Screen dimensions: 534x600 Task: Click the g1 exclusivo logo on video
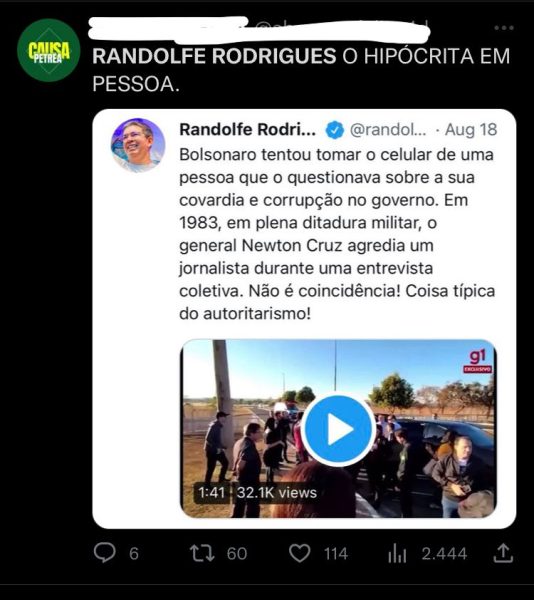pyautogui.click(x=478, y=362)
